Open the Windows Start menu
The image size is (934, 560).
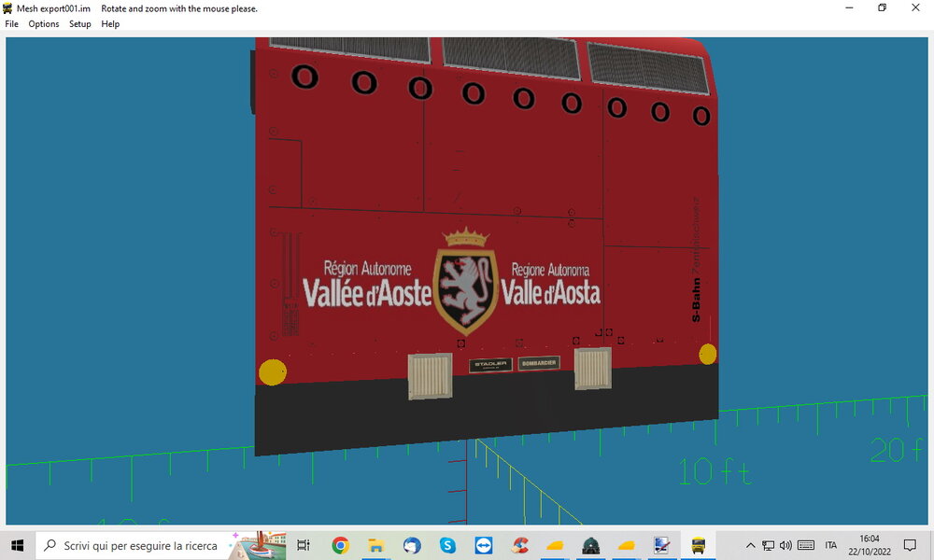click(x=17, y=545)
